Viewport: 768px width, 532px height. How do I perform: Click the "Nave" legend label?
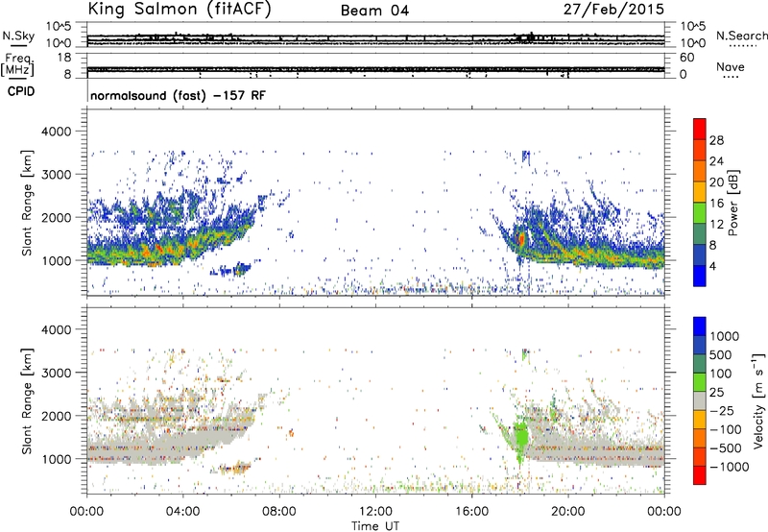click(731, 66)
